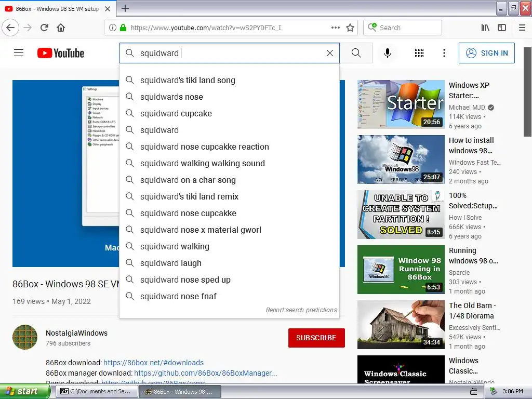This screenshot has width=532, height=399.
Task: Open the NostalgiaWindows channel name
Action: 77,333
